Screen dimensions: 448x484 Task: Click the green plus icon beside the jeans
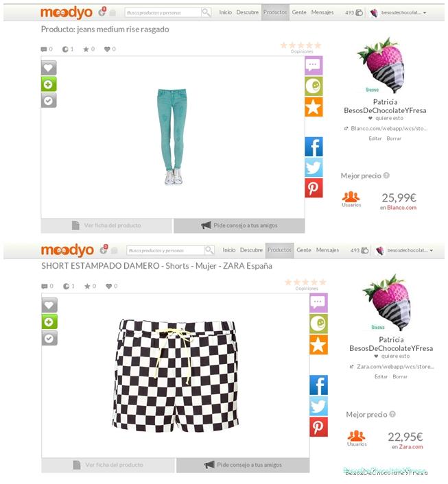pos(49,84)
